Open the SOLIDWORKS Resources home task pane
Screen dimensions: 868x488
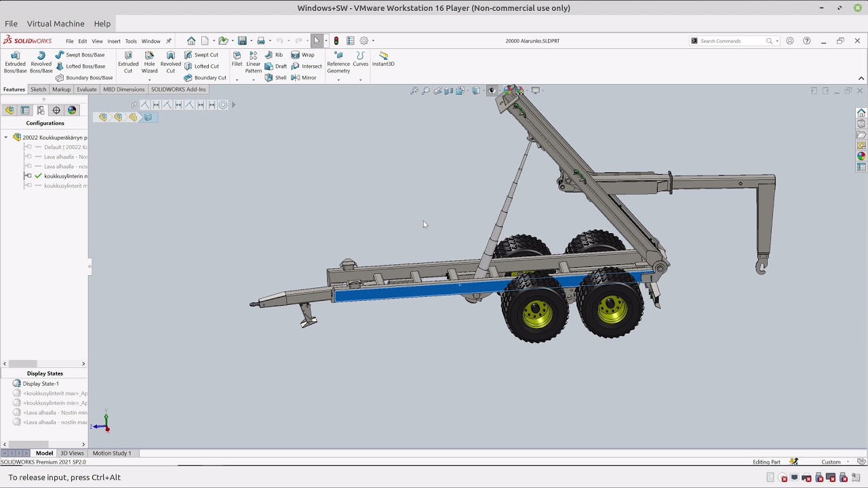861,113
